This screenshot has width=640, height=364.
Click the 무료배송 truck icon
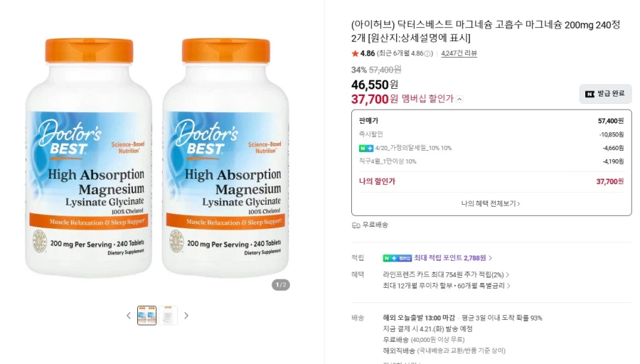[x=356, y=225]
